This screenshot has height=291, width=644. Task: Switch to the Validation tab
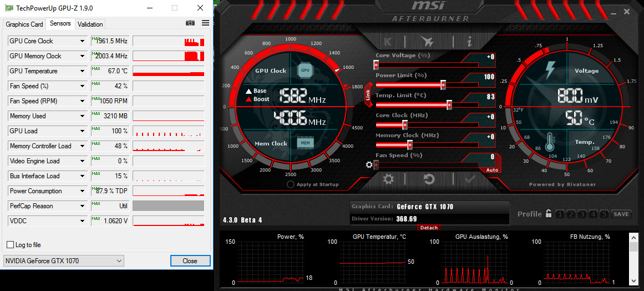tap(90, 24)
